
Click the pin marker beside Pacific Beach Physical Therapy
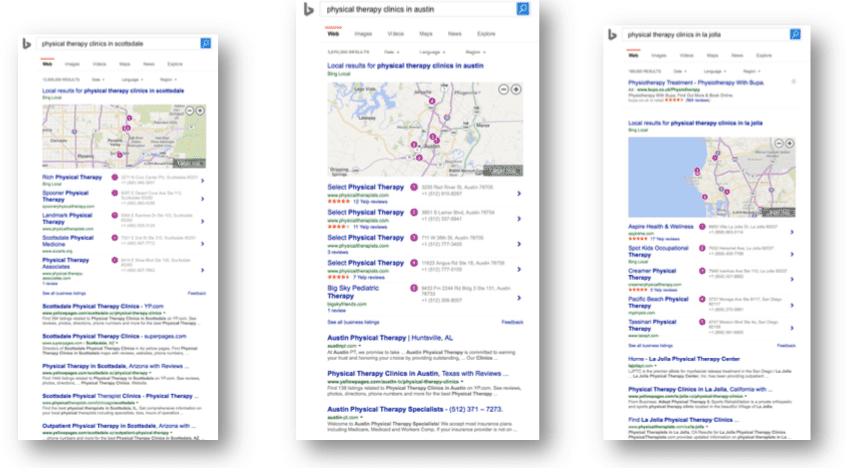pos(702,299)
